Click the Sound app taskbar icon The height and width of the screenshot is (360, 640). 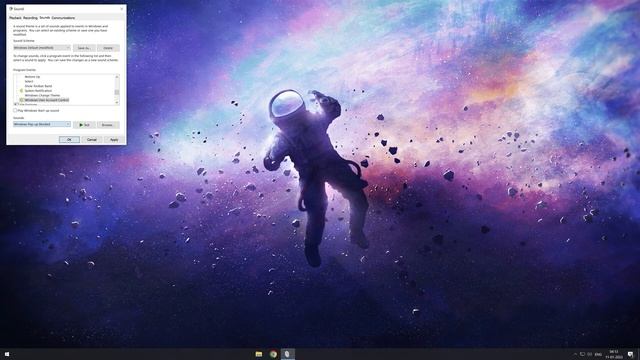287,354
